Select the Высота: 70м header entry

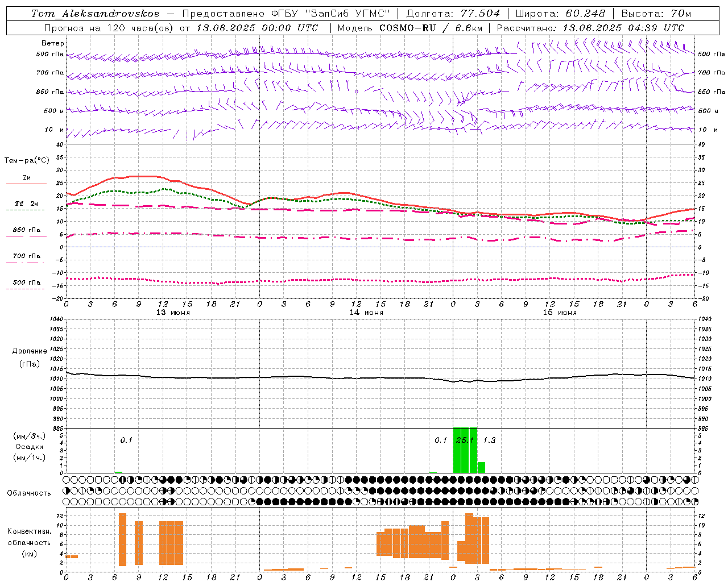click(x=656, y=14)
